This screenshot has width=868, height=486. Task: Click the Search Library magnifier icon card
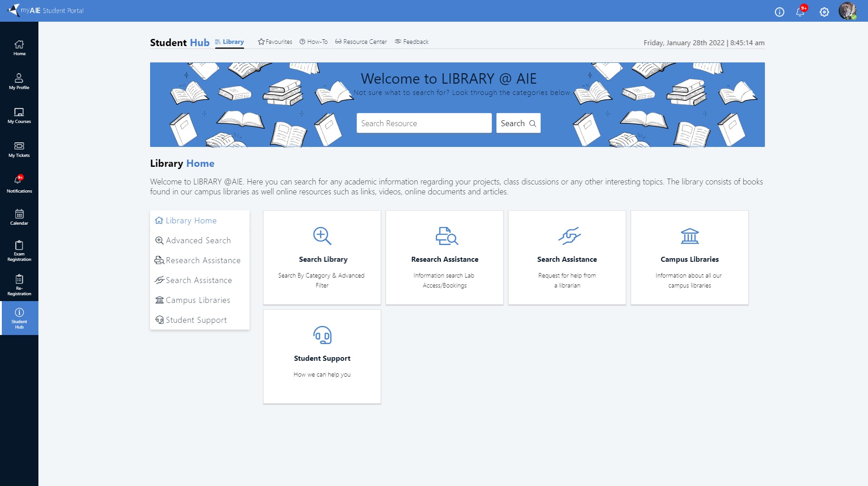pos(322,236)
